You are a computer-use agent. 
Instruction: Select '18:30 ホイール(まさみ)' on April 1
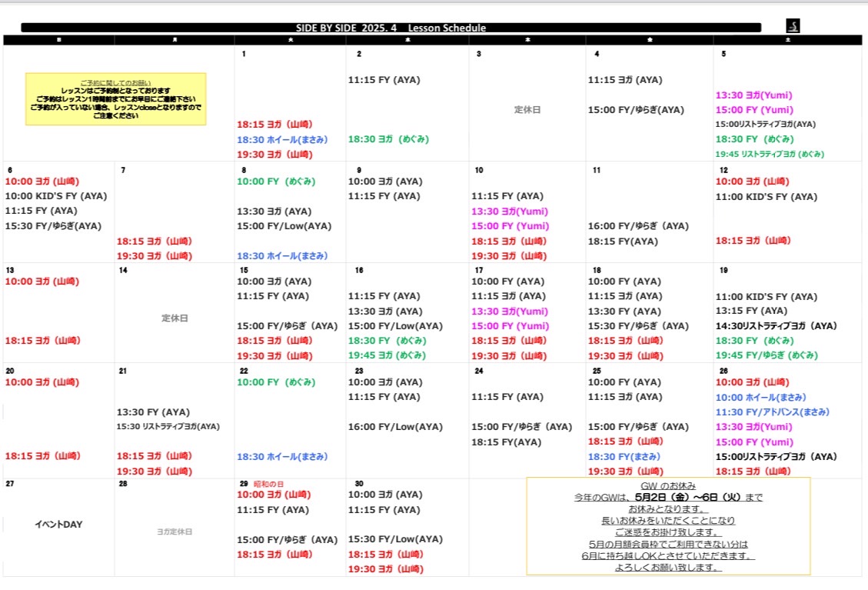point(282,139)
